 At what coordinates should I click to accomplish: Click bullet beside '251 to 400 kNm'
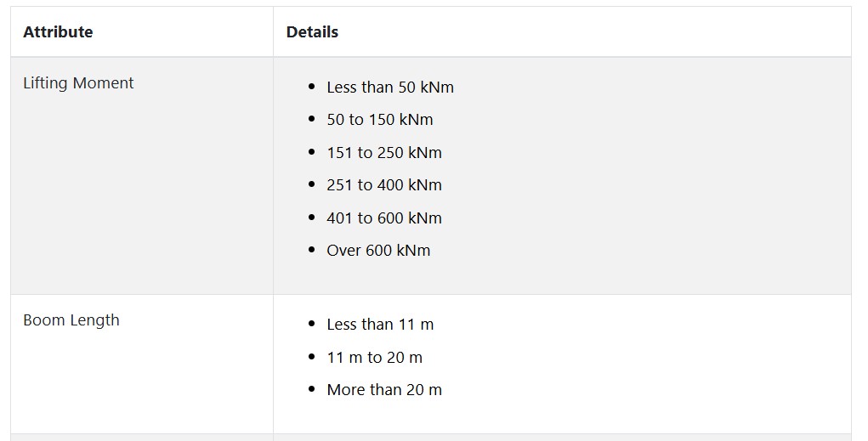point(312,184)
